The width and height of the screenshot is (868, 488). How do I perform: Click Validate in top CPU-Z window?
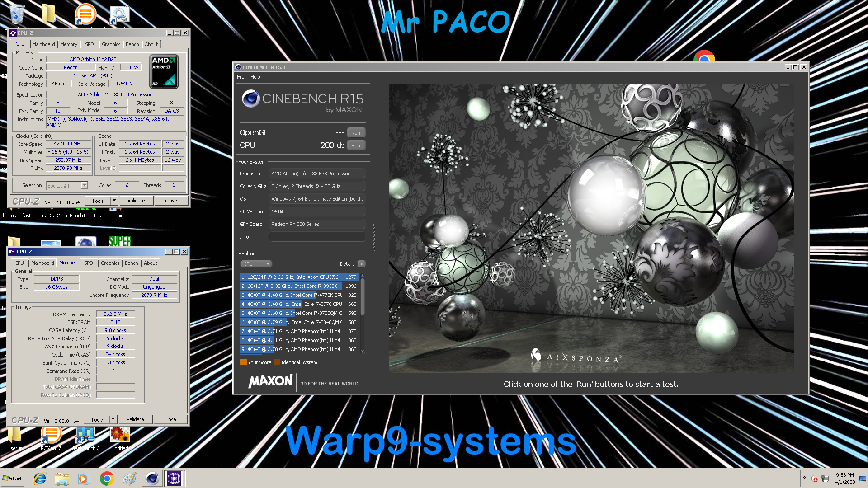coord(136,201)
